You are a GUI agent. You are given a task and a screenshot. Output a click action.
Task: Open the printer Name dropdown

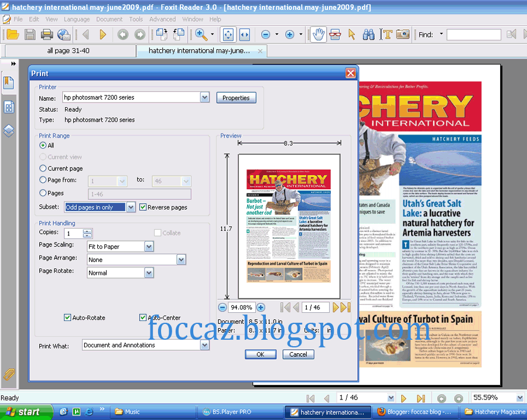205,97
